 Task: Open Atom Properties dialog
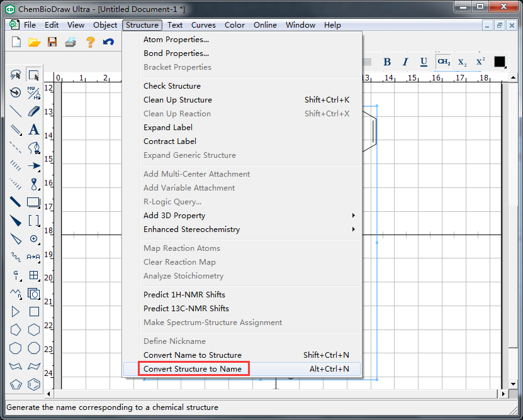coord(242,40)
